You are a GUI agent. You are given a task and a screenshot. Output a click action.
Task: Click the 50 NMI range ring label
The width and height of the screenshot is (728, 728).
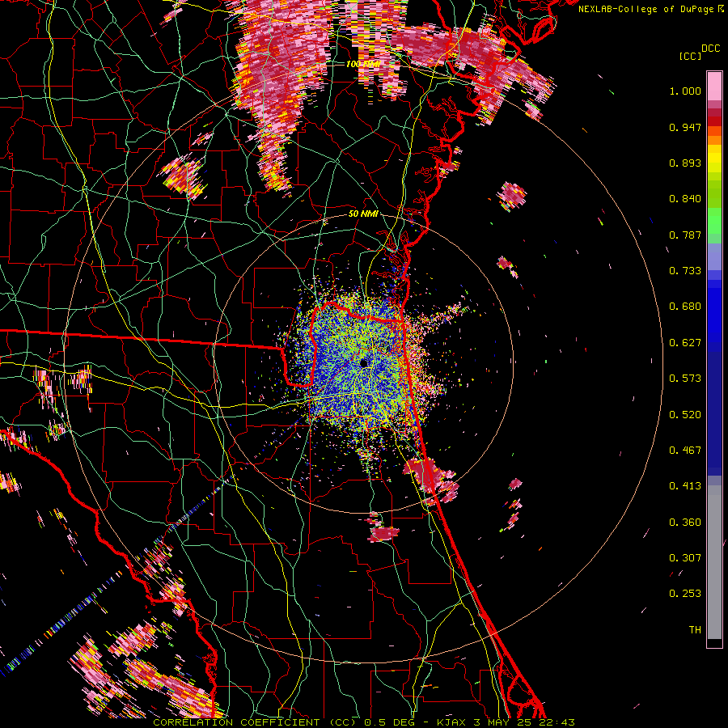click(x=363, y=214)
